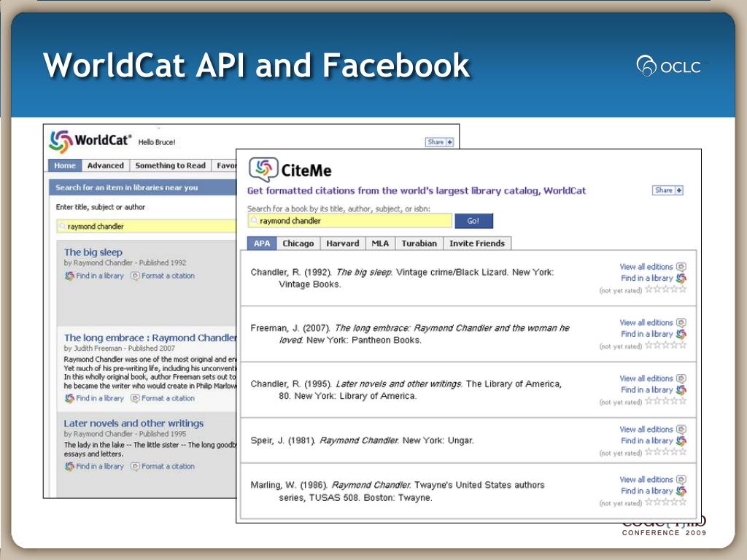Click the Hello Bruce! greeting text
The image size is (747, 560).
point(157,142)
